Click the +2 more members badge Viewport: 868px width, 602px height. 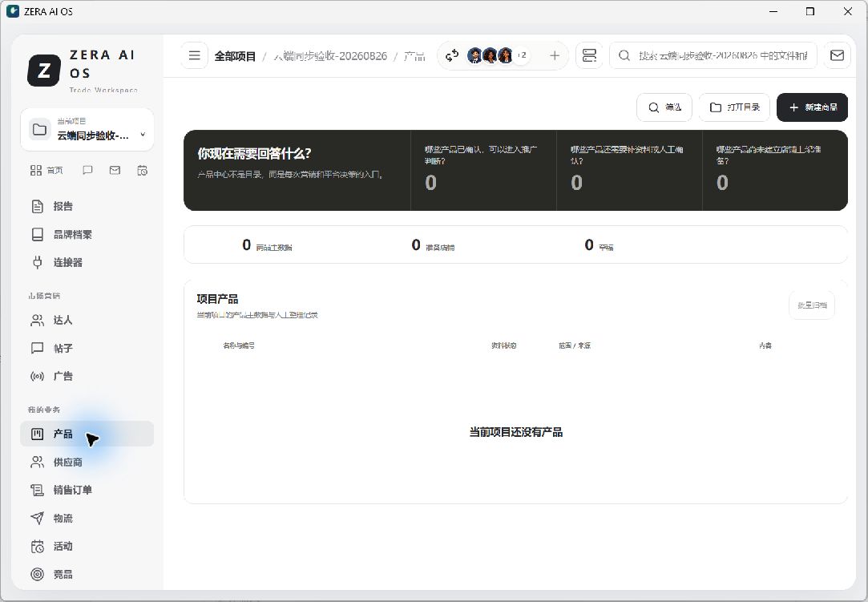click(x=522, y=55)
